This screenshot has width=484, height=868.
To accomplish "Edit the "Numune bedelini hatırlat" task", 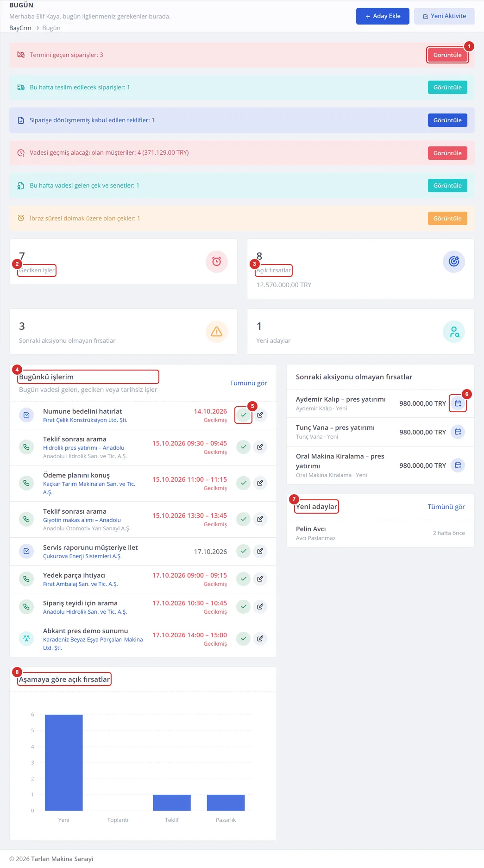I will tap(260, 415).
